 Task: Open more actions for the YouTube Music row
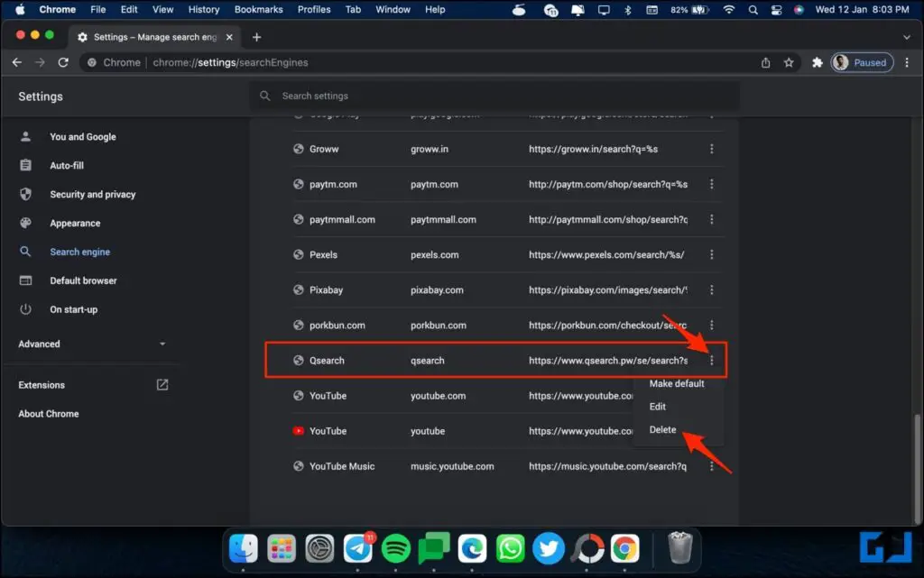click(x=711, y=466)
